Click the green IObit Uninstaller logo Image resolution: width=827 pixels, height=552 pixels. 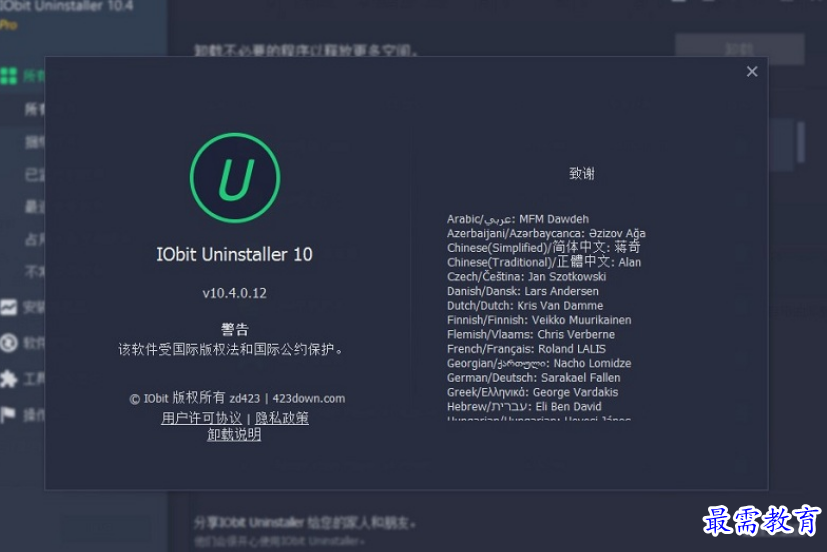[235, 178]
